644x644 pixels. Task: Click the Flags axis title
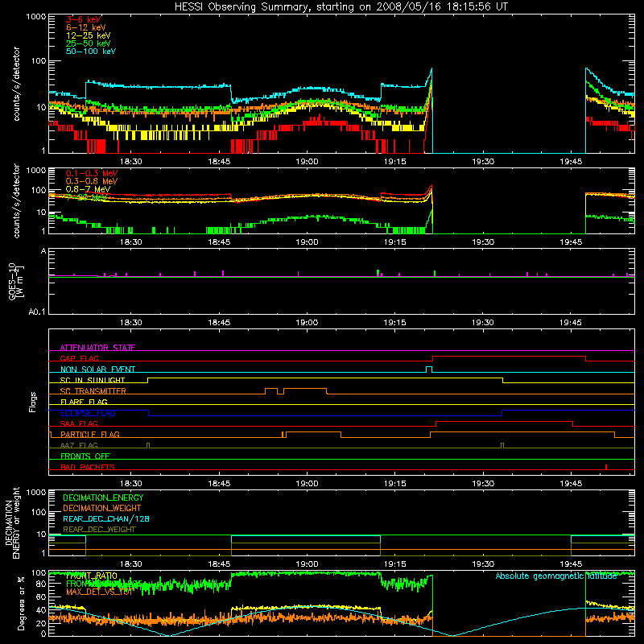click(x=33, y=402)
